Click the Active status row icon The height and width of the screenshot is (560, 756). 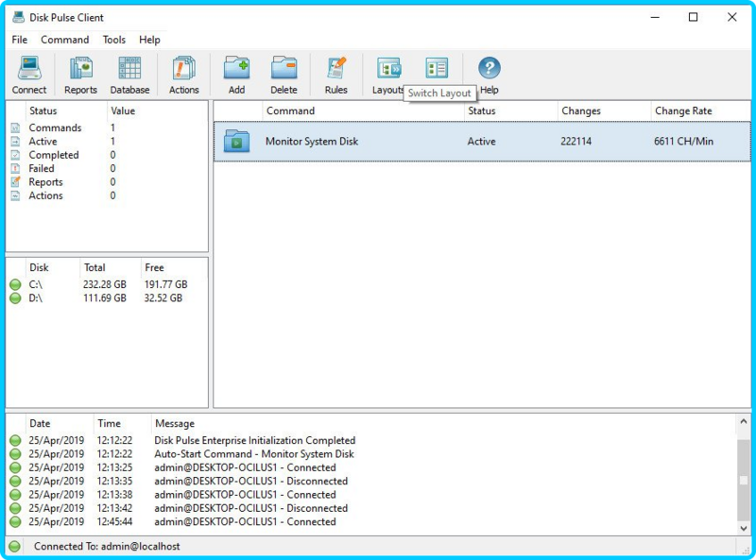15,142
